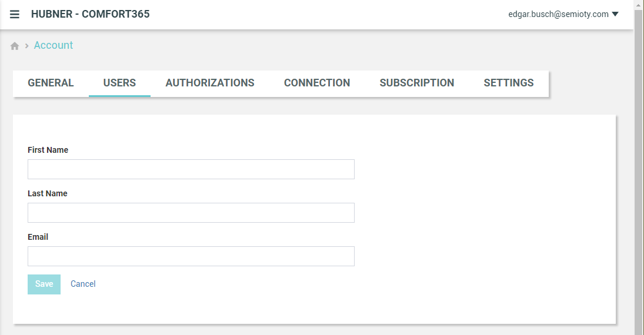Expand the user account dropdown arrow

(615, 14)
